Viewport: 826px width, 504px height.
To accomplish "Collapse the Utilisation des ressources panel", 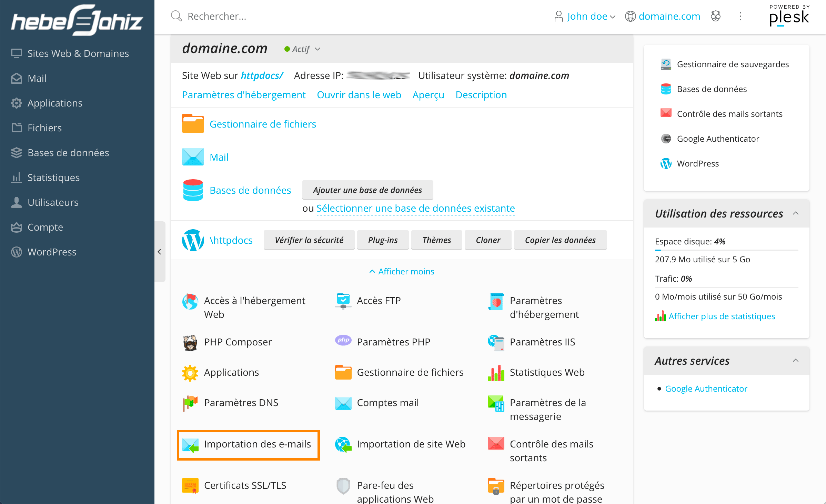I will click(795, 213).
